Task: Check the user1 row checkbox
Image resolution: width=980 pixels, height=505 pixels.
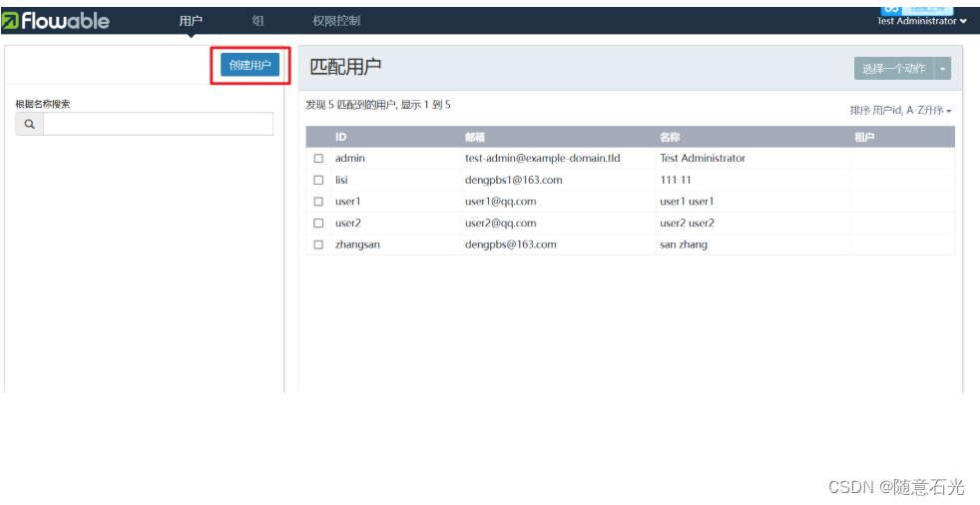Action: tap(318, 202)
